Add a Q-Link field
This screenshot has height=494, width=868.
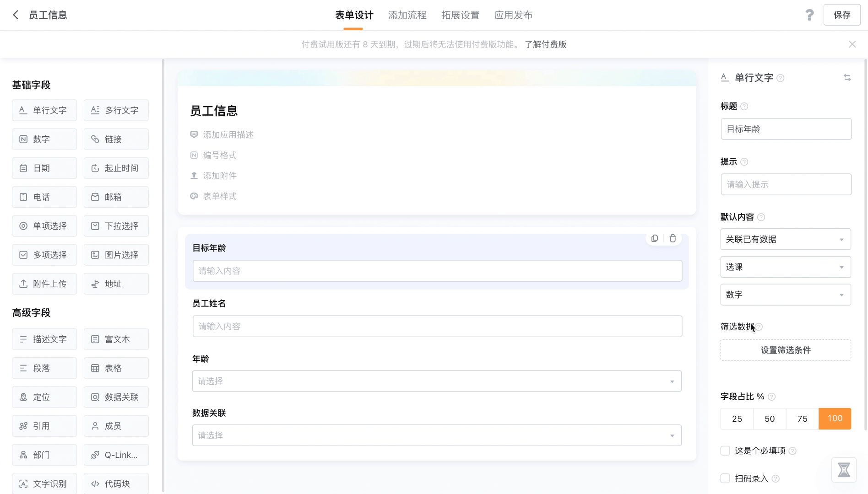coord(116,455)
